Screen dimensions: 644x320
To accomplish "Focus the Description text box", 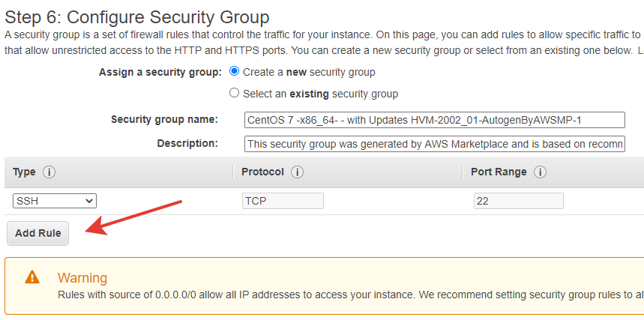I will tap(434, 144).
